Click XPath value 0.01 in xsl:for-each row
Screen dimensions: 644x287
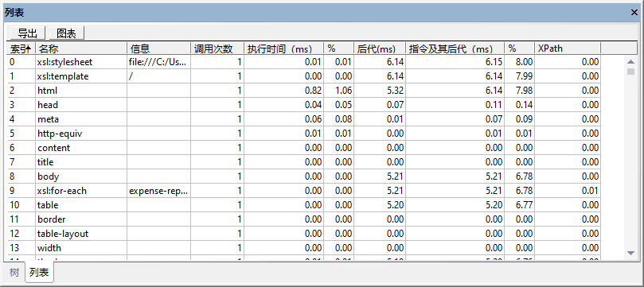tap(590, 191)
